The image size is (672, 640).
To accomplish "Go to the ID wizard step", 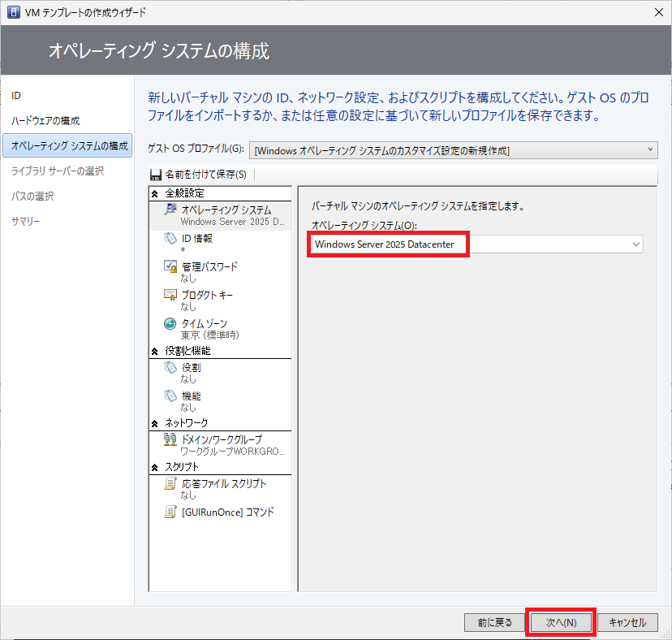I will point(16,96).
